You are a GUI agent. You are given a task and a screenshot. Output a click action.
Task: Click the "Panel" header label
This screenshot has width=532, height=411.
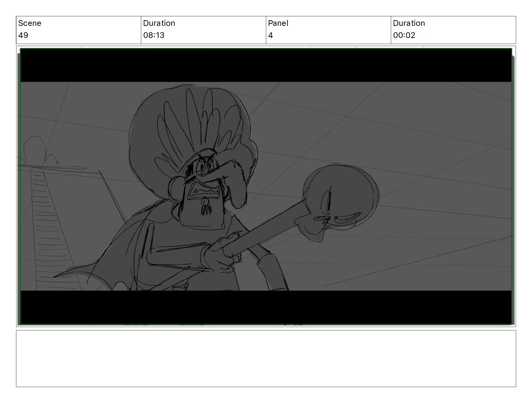tap(278, 23)
